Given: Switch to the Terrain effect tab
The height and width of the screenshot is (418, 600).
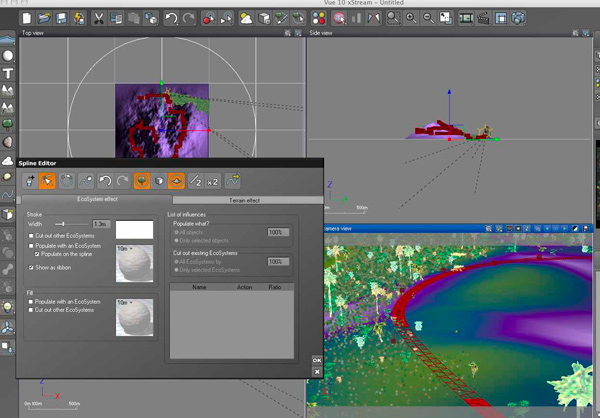Looking at the screenshot, I should point(243,200).
